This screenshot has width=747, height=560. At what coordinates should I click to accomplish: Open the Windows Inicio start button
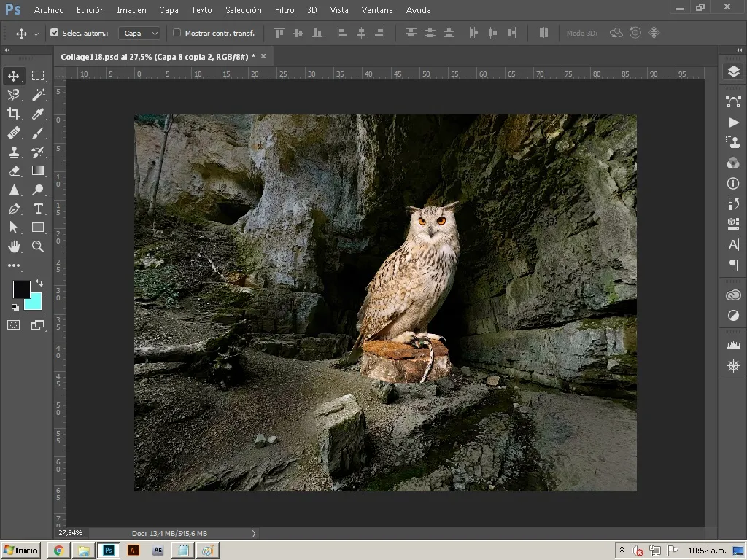[x=21, y=551]
